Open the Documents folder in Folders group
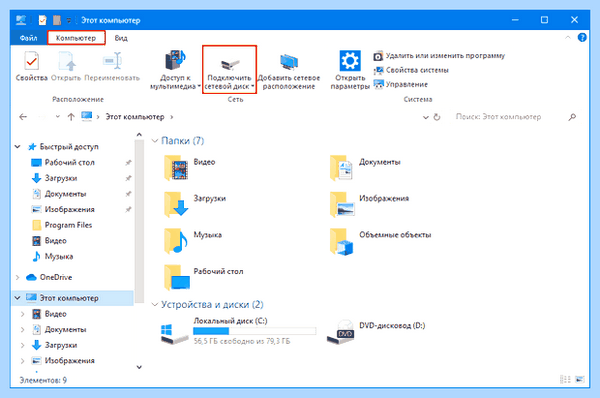Screen dimensions: 600x398 (365, 168)
